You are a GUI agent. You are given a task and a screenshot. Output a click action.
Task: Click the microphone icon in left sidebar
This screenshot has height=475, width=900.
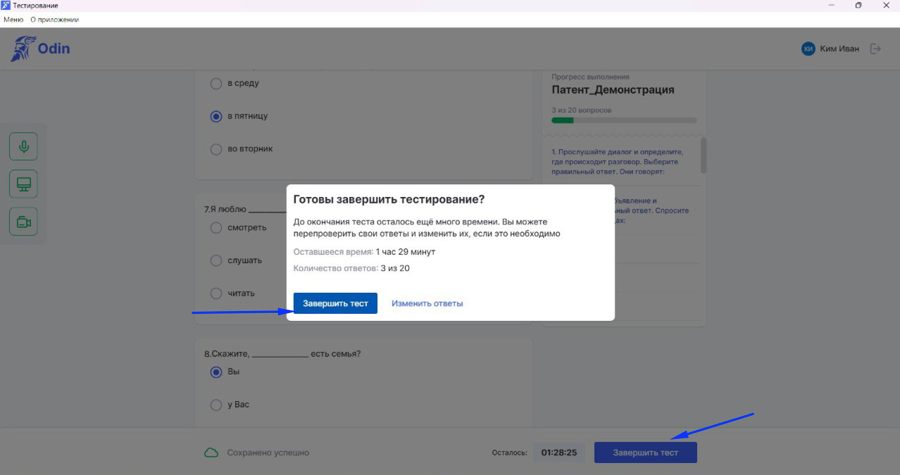[x=23, y=147]
